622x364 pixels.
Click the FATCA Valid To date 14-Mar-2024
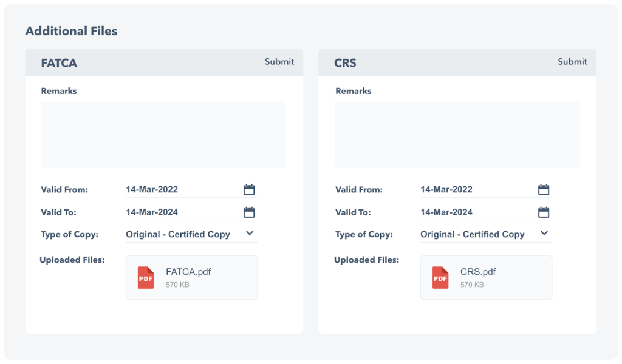(152, 212)
